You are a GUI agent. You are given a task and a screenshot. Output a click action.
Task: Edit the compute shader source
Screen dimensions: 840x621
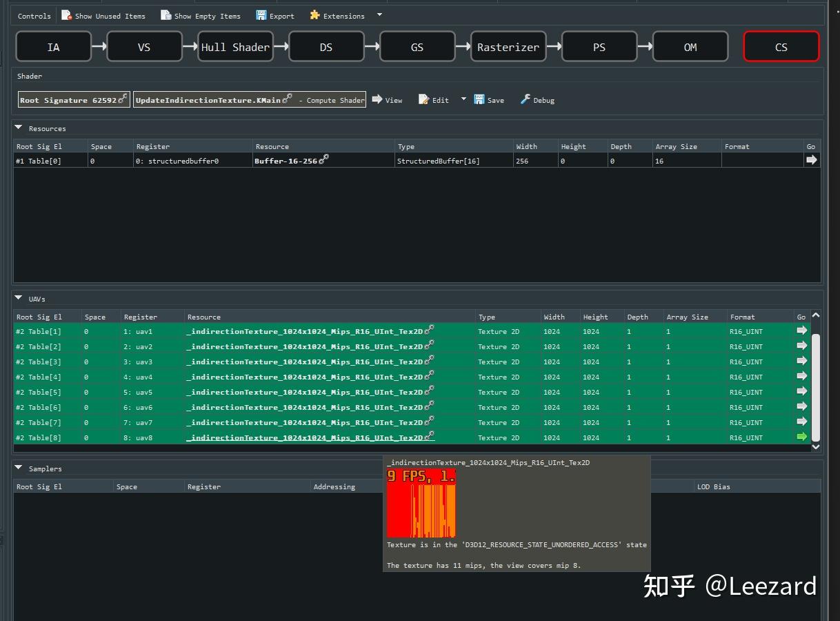point(433,99)
